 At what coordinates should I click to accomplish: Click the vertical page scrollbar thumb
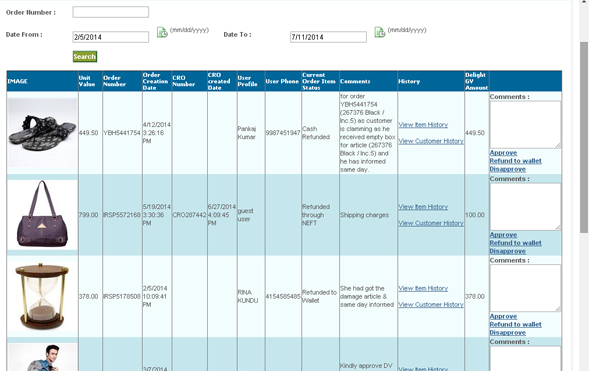584,137
